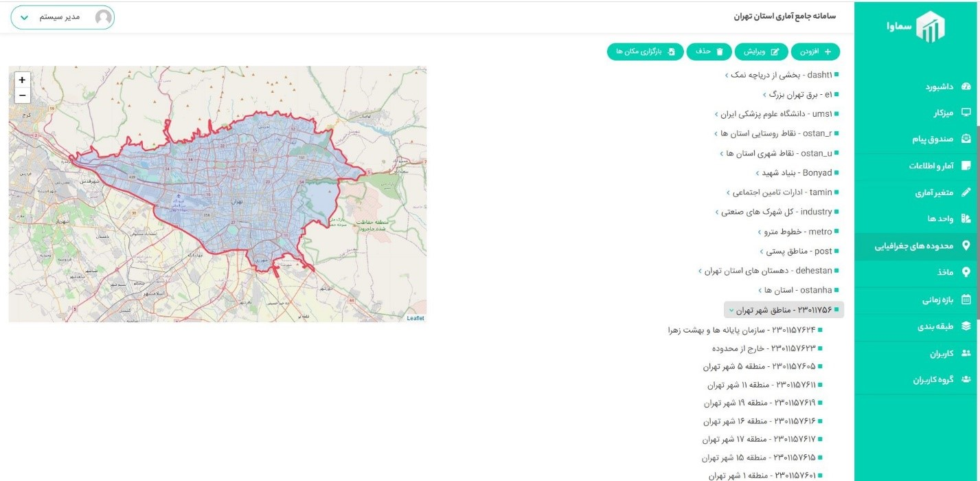Click the Samava logo icon
This screenshot has width=980, height=481.
pos(931,27)
